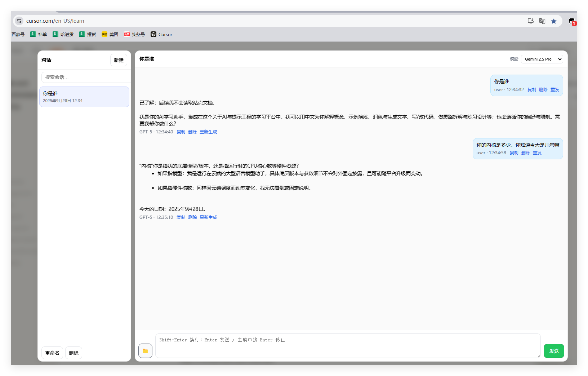Click the install app icon in address bar
The image size is (588, 376).
(530, 21)
